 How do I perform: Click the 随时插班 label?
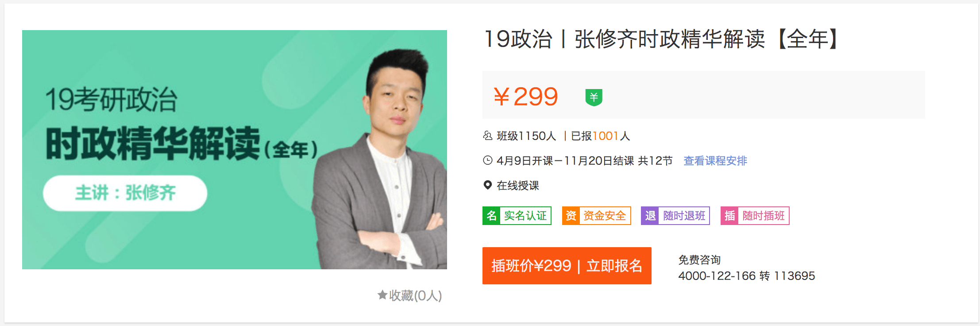[764, 216]
